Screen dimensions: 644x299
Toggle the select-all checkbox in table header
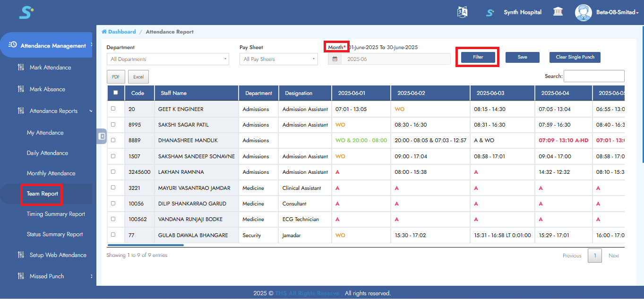tap(116, 93)
